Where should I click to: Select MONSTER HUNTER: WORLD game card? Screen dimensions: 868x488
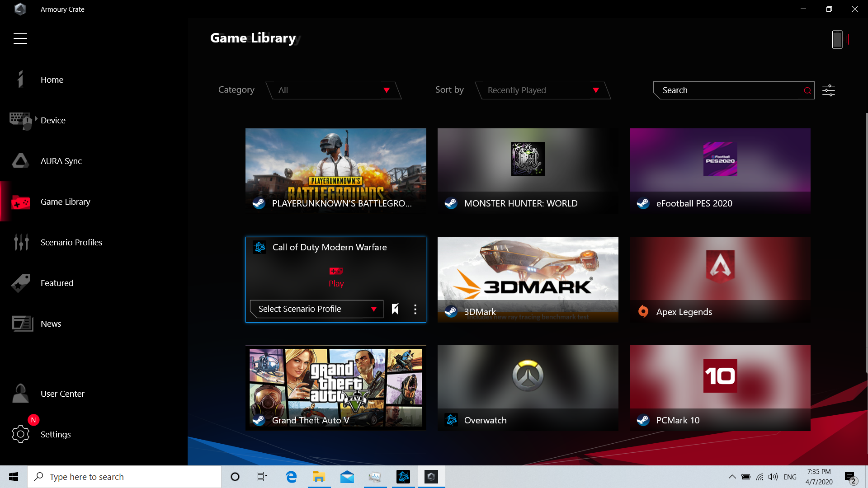point(528,171)
